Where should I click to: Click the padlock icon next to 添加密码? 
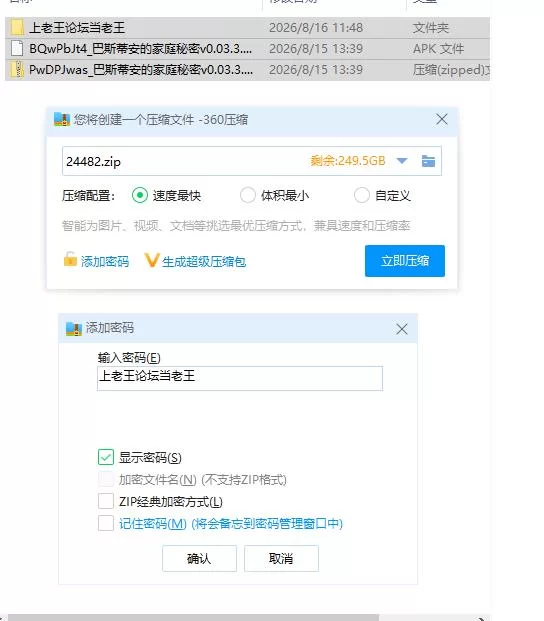70,259
